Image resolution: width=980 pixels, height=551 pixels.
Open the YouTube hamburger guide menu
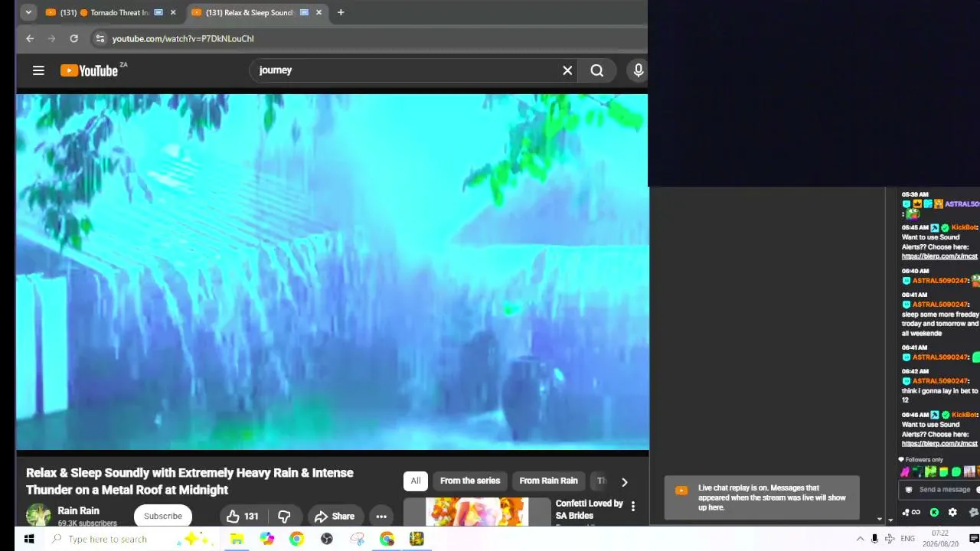pyautogui.click(x=38, y=70)
